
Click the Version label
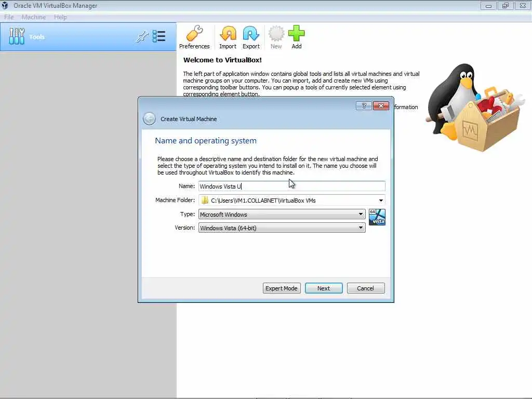185,228
